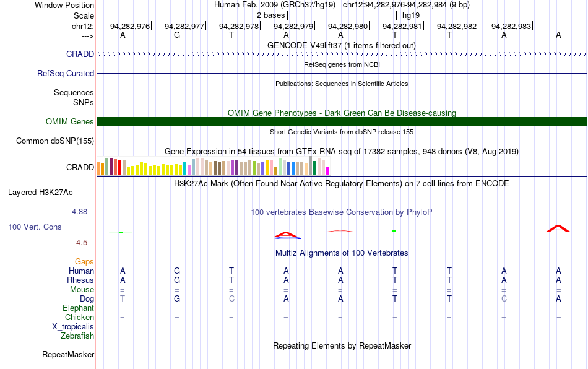This screenshot has height=369, width=588.
Task: Click the CRADD arrowed intron line in GENCODE
Action: [342, 54]
